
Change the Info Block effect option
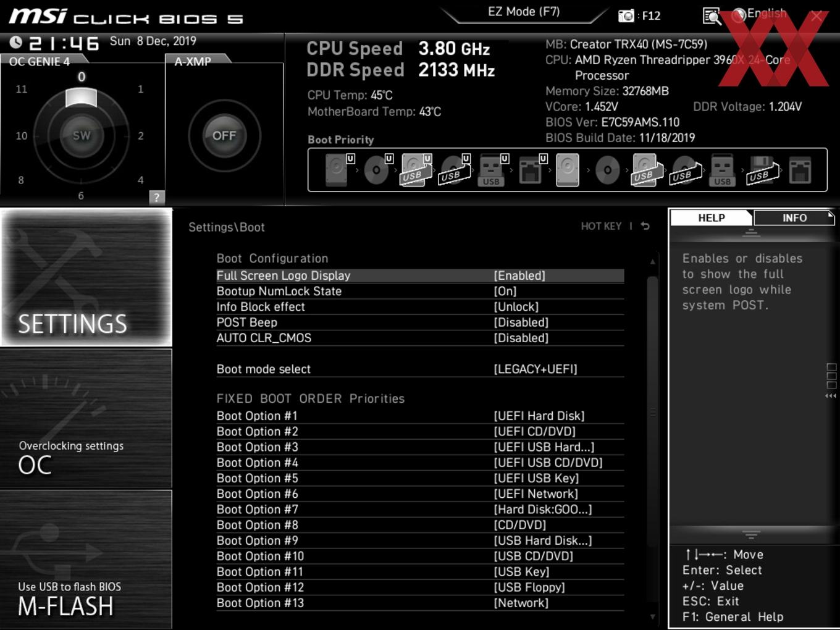(420, 307)
